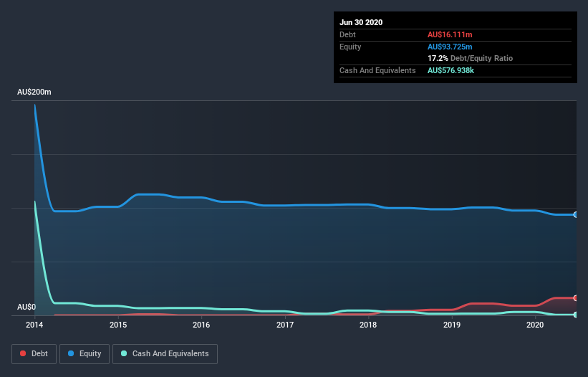Click the 2019 x-axis label
The width and height of the screenshot is (588, 377).
point(452,325)
